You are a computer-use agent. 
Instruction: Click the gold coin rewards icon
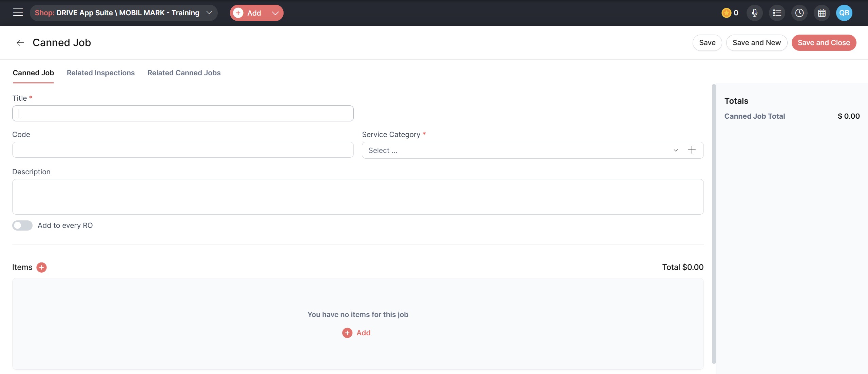pyautogui.click(x=726, y=13)
